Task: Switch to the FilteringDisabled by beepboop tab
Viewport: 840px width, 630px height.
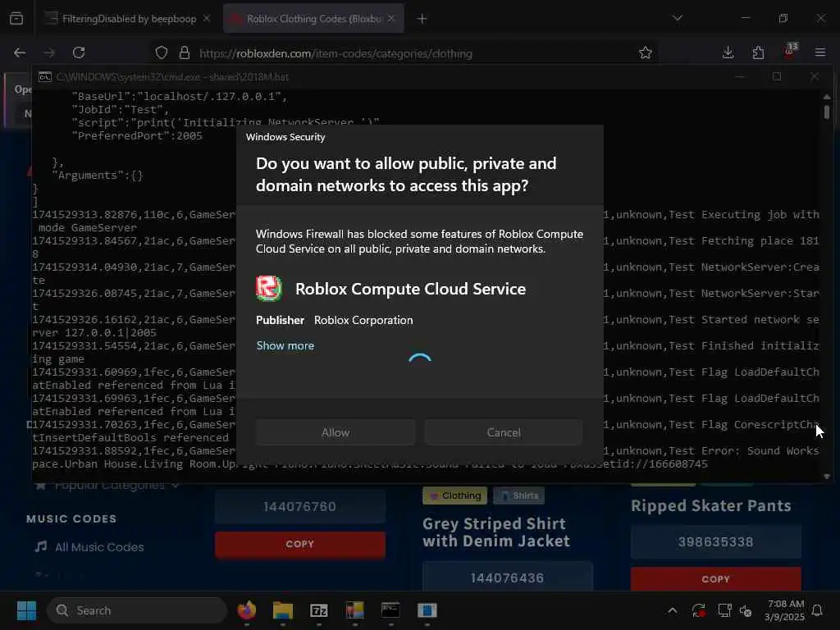Action: 129,19
